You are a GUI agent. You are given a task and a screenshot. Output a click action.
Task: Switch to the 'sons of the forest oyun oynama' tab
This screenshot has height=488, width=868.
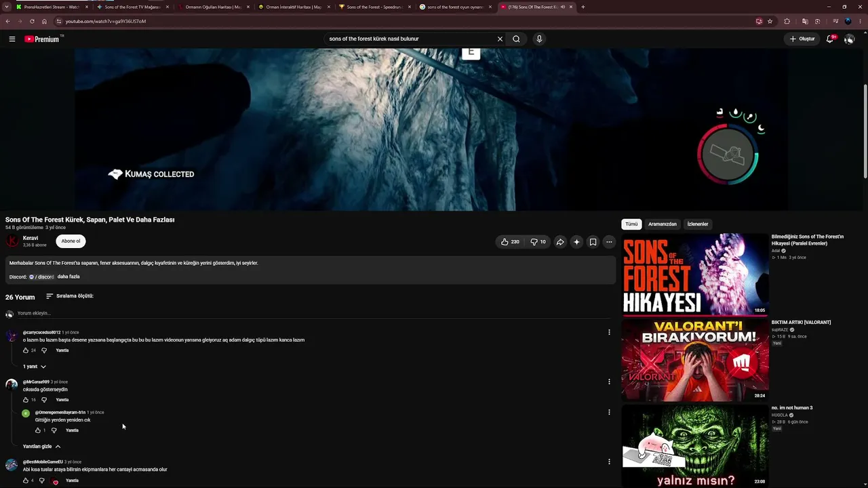[x=455, y=7]
